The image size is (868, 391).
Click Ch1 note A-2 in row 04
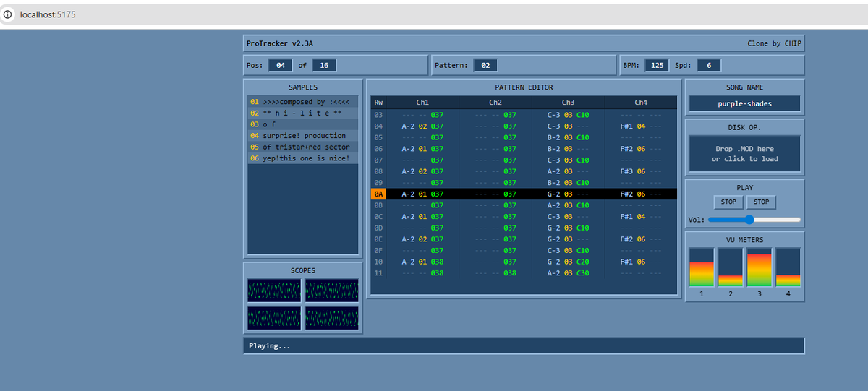point(408,126)
